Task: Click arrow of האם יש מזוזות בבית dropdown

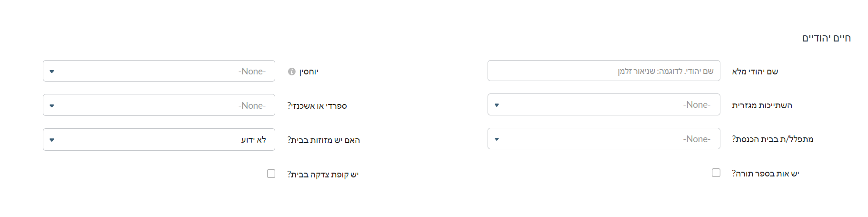Action: [x=52, y=140]
